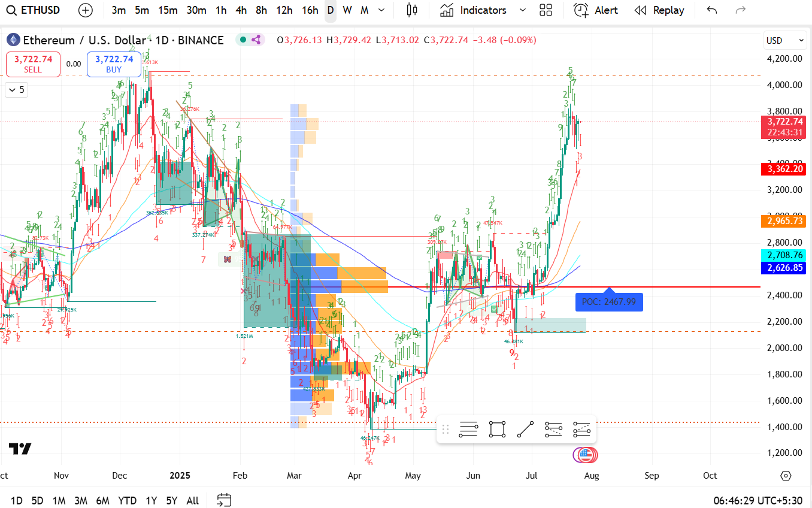Click the red 3,362.20 price label
Image resolution: width=812 pixels, height=508 pixels.
coord(785,169)
